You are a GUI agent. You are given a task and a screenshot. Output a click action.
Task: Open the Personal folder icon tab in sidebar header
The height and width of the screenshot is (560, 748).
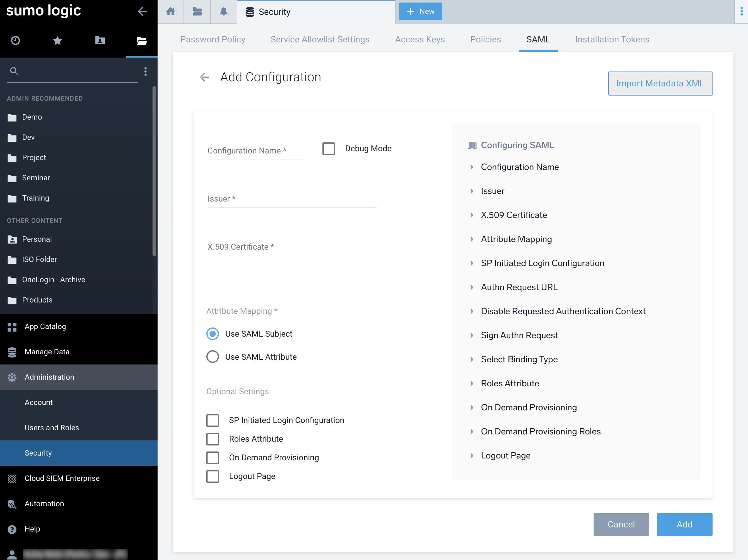click(x=100, y=40)
